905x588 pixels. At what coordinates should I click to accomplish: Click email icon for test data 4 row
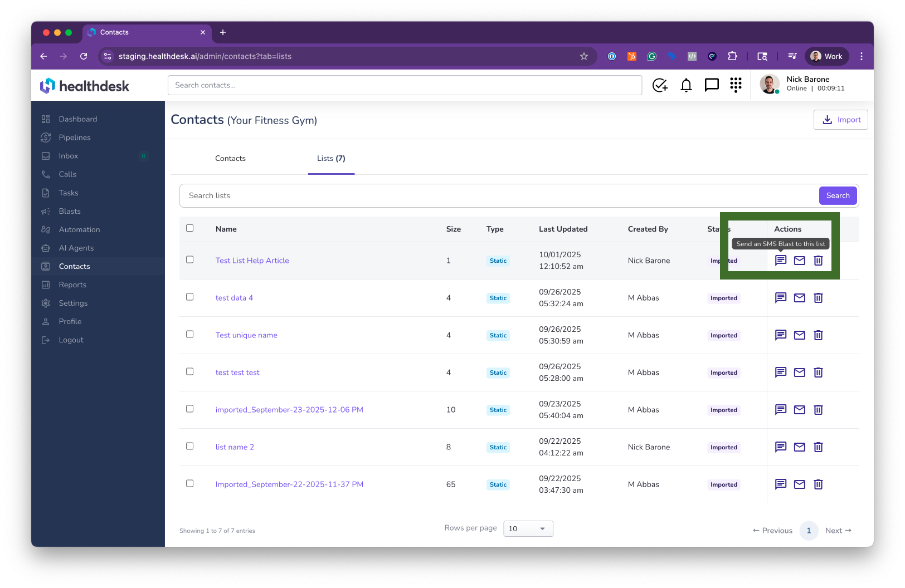click(x=800, y=298)
